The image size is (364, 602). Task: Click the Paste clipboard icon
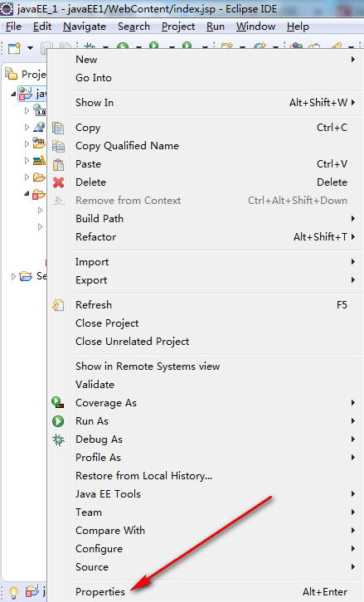coord(58,164)
